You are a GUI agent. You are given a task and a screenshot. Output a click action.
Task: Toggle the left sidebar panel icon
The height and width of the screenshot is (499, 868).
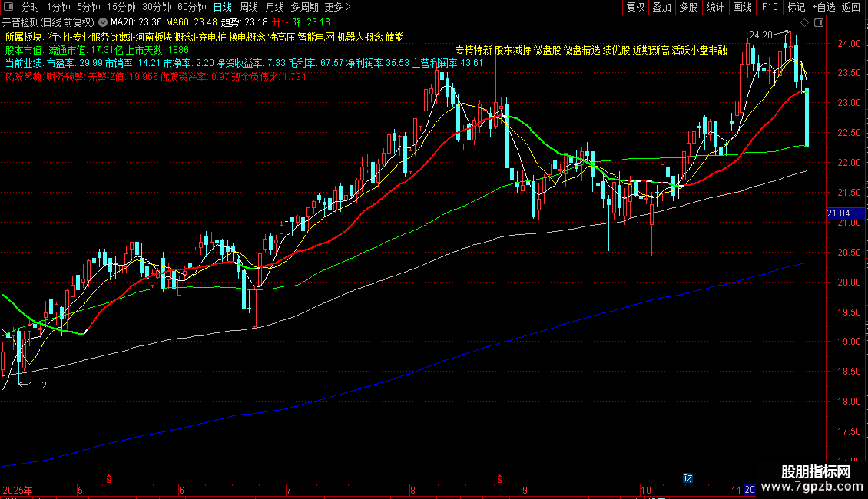[x=8, y=7]
